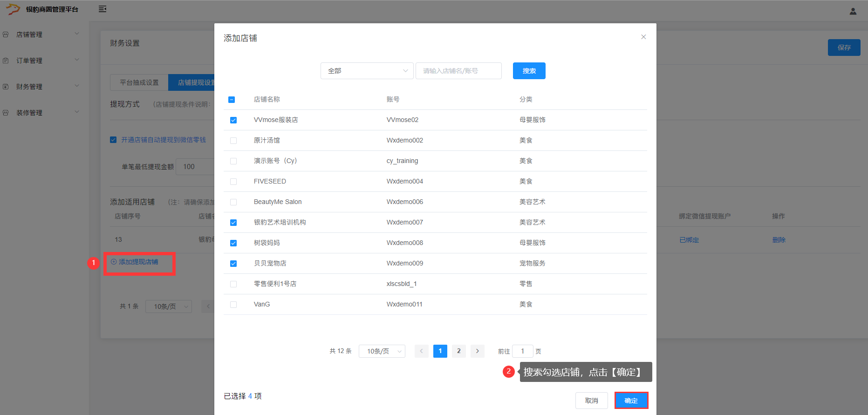Click the user profile avatar icon
Screen dimensions: 868x415
click(x=853, y=11)
